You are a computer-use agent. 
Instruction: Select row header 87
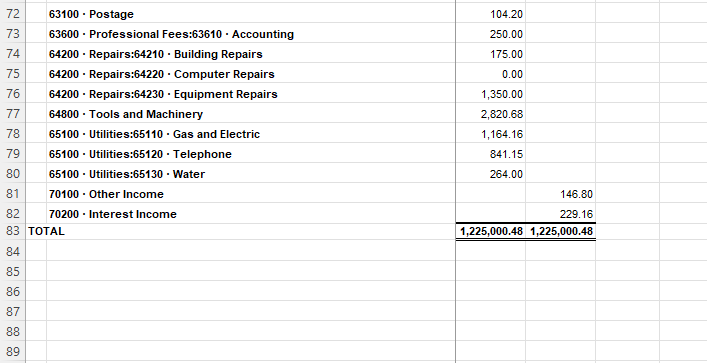pyautogui.click(x=13, y=311)
